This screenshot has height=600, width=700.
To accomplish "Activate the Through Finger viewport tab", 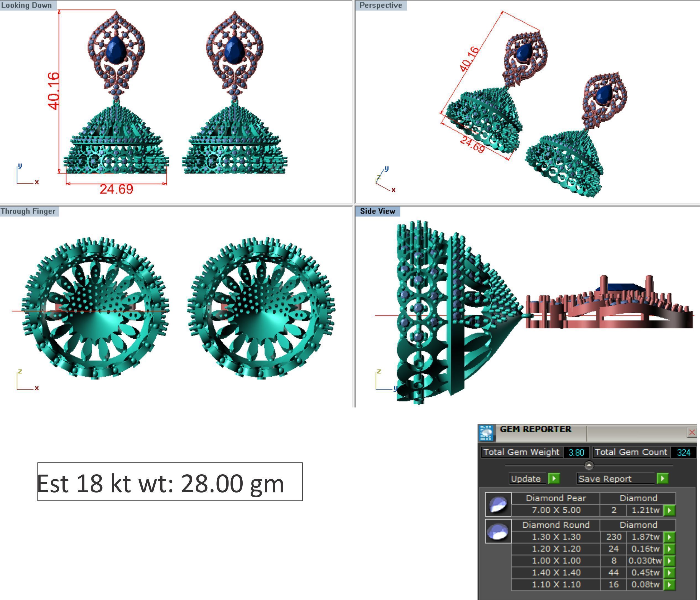I will [29, 211].
